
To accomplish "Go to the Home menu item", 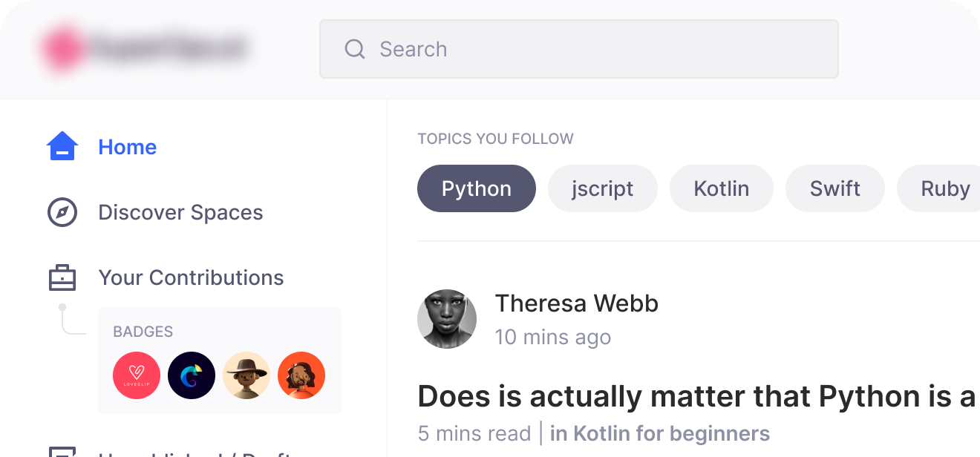I will coord(127,147).
